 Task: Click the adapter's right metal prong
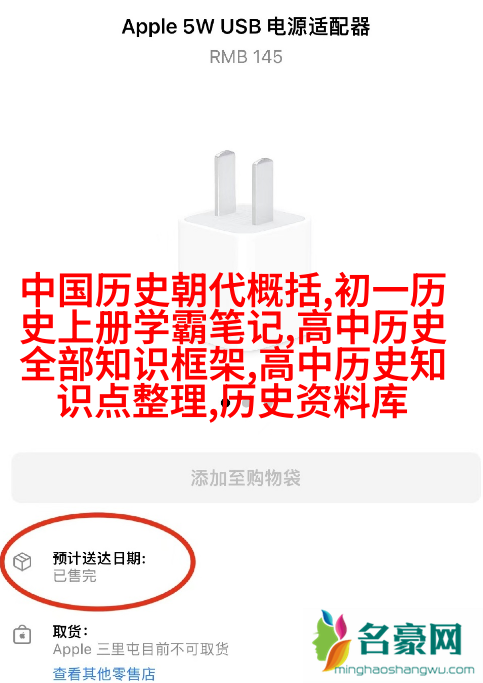click(263, 191)
